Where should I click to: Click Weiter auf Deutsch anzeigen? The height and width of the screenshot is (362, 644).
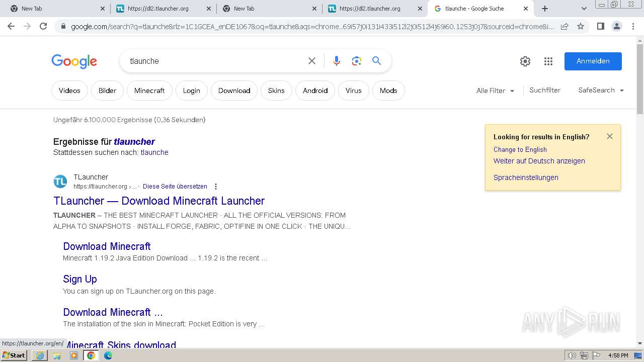(x=539, y=161)
